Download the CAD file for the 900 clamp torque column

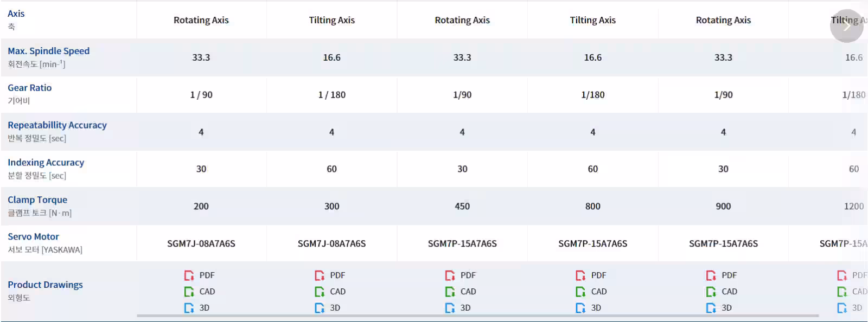[x=722, y=292]
